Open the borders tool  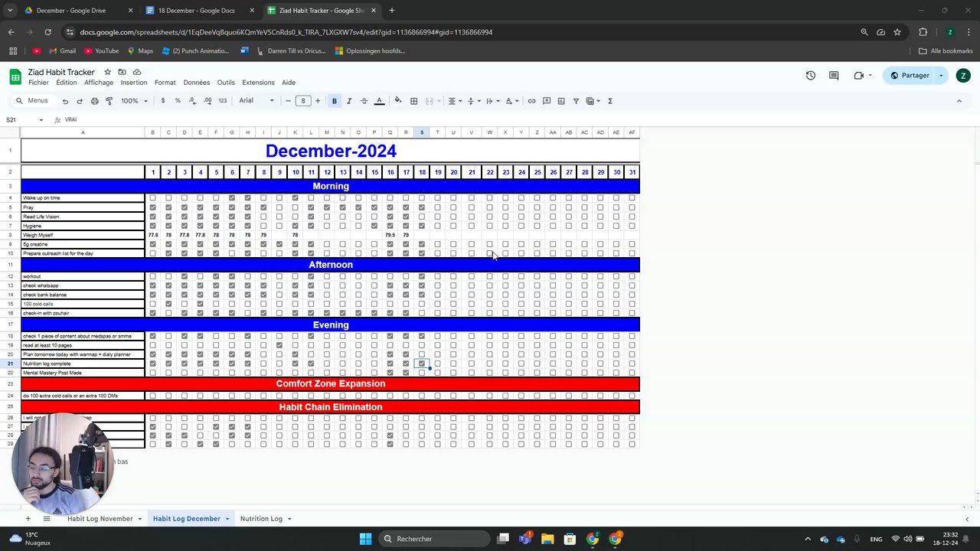(x=413, y=101)
